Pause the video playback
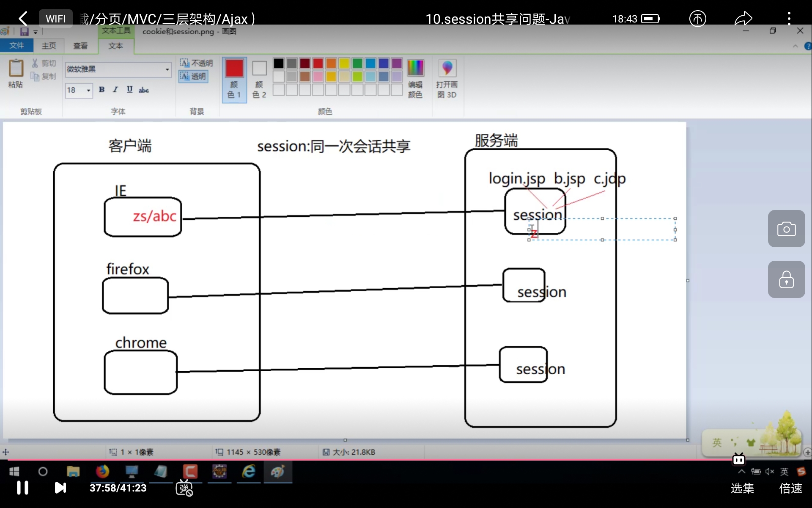The width and height of the screenshot is (812, 508). tap(22, 488)
